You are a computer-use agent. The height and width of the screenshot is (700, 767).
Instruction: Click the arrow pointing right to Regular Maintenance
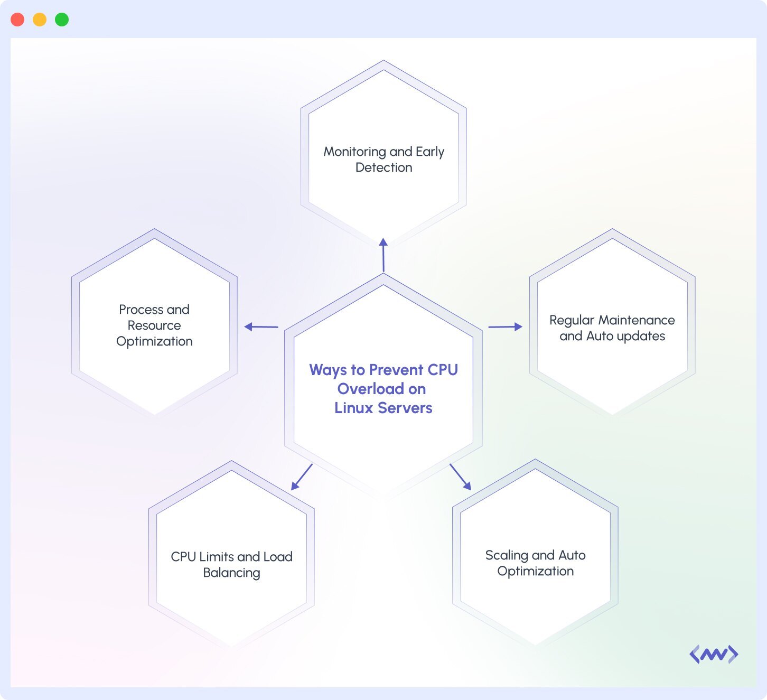pos(505,327)
